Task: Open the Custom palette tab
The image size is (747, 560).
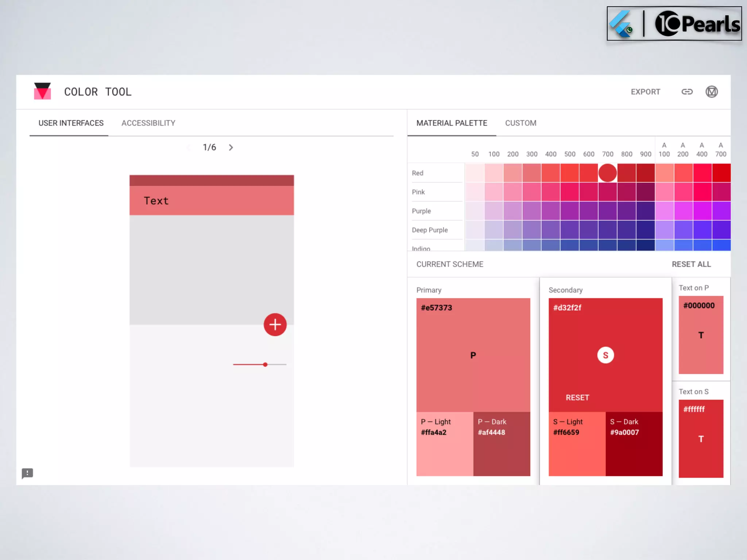Action: click(520, 123)
